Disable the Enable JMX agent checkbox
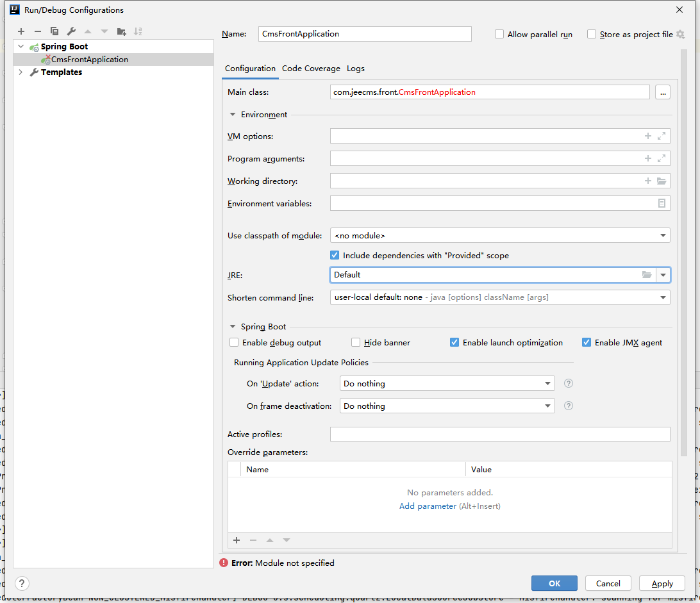The image size is (700, 603). (587, 343)
